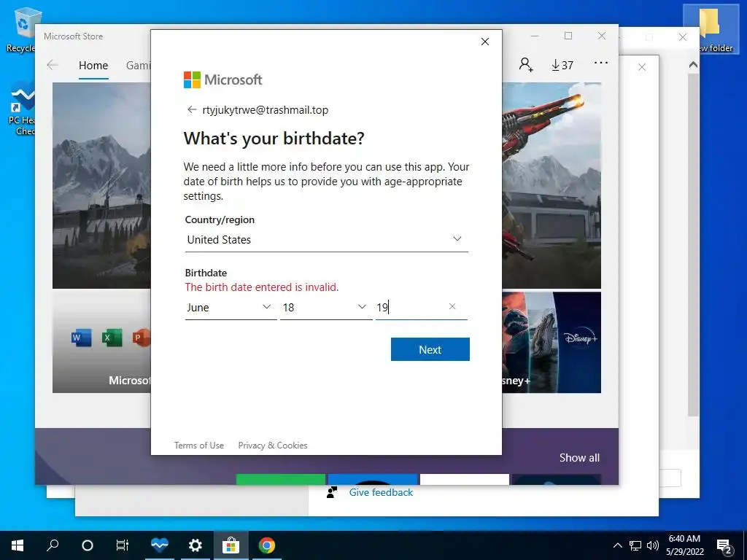Click the scroll-up arrow in the background window

pos(693,64)
